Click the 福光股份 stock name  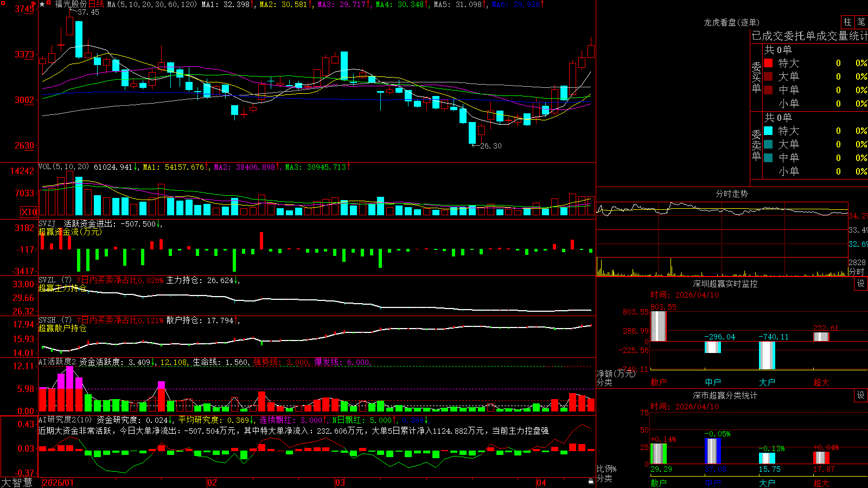click(x=71, y=4)
